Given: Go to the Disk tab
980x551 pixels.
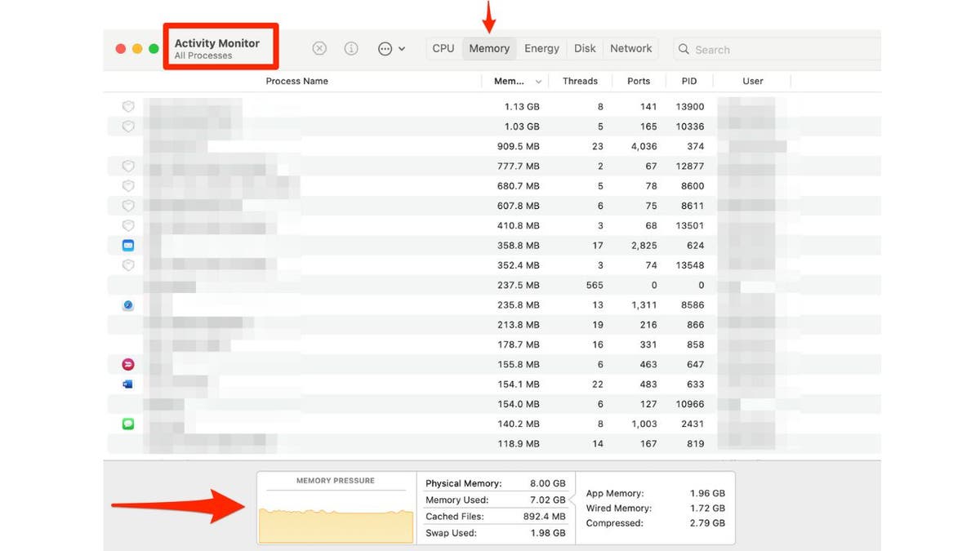Looking at the screenshot, I should click(585, 49).
